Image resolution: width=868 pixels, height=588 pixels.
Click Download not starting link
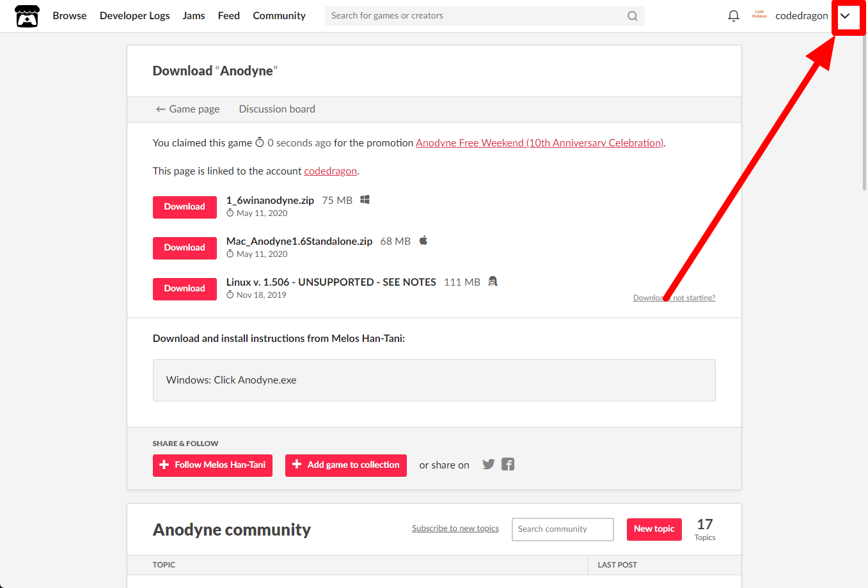[674, 298]
